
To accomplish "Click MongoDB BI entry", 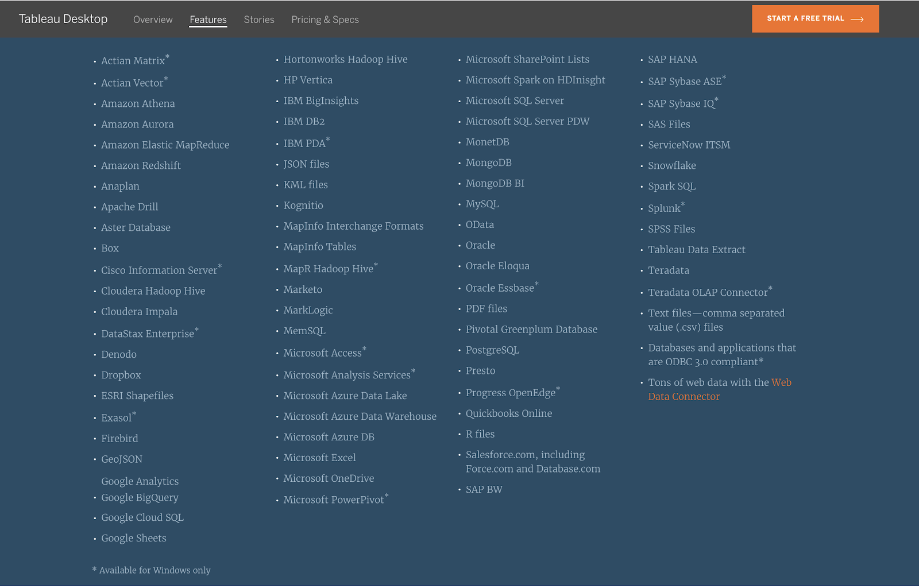I will click(x=495, y=183).
